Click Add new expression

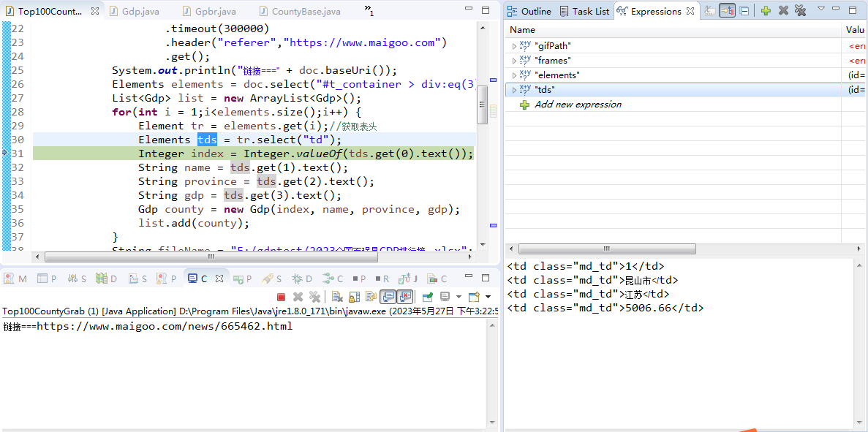578,105
